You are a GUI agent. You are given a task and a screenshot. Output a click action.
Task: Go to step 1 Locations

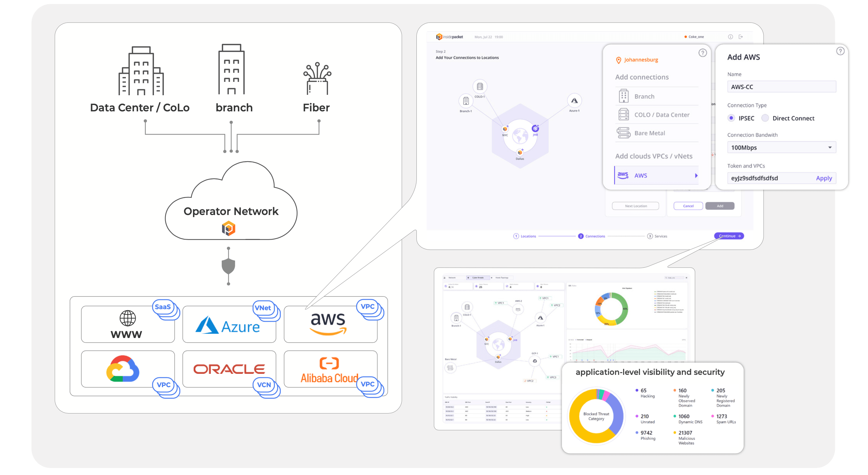[x=525, y=236]
